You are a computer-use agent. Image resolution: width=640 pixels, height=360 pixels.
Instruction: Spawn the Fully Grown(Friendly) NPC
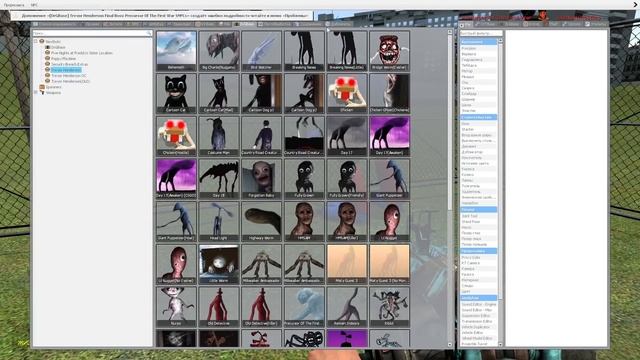tap(347, 179)
